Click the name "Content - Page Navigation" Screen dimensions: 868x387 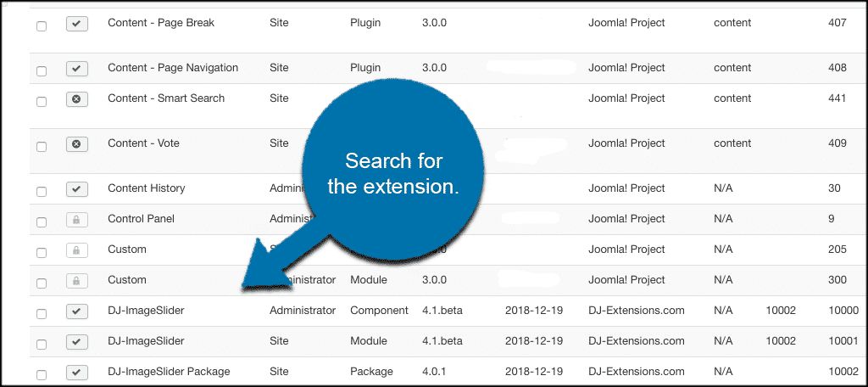pyautogui.click(x=173, y=68)
